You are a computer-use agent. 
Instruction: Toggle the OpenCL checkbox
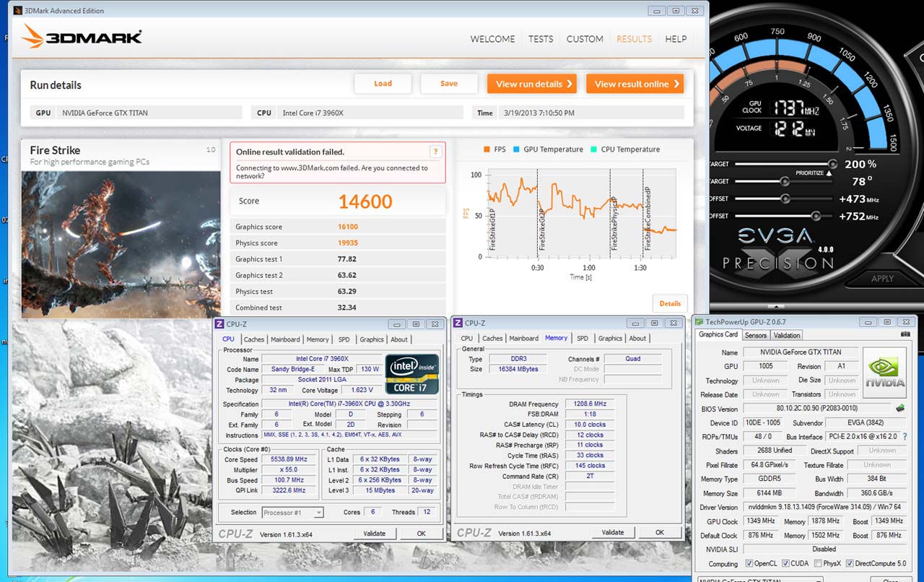tap(748, 563)
